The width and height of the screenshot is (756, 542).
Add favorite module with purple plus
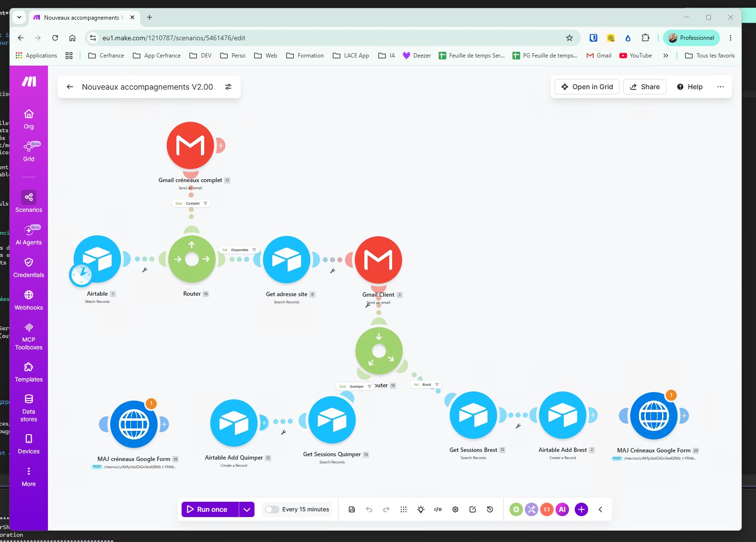(x=582, y=509)
